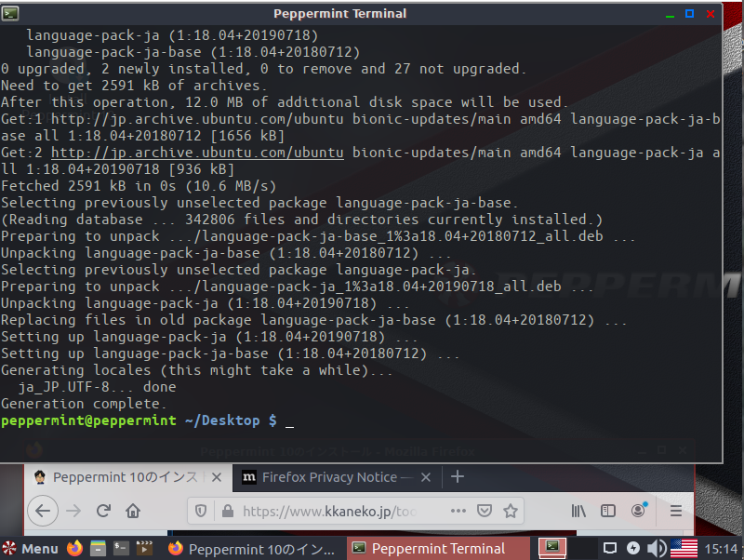This screenshot has width=744, height=560.
Task: Open page actions three-dot menu
Action: click(458, 511)
